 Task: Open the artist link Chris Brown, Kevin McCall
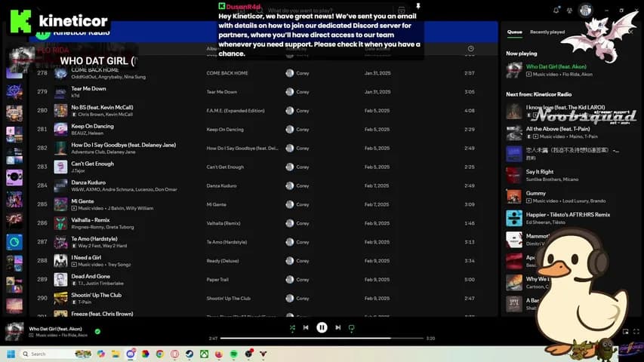(105, 115)
